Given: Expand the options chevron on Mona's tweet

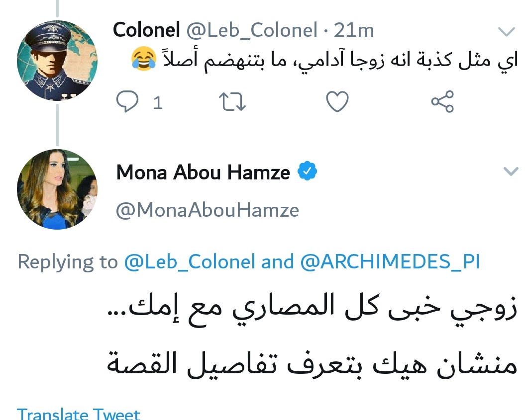Looking at the screenshot, I should point(510,171).
